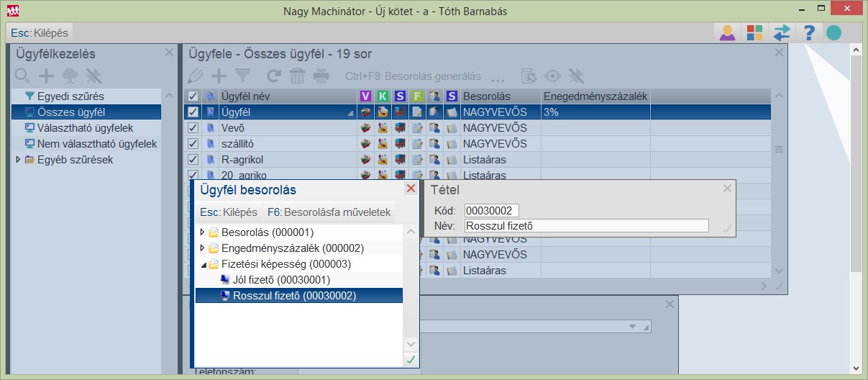The height and width of the screenshot is (380, 868).
Task: Click the Besorolás column header
Action: pyautogui.click(x=501, y=96)
